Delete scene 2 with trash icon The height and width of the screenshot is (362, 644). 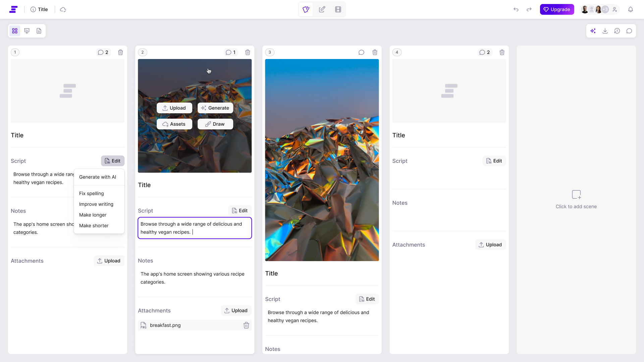pyautogui.click(x=248, y=52)
